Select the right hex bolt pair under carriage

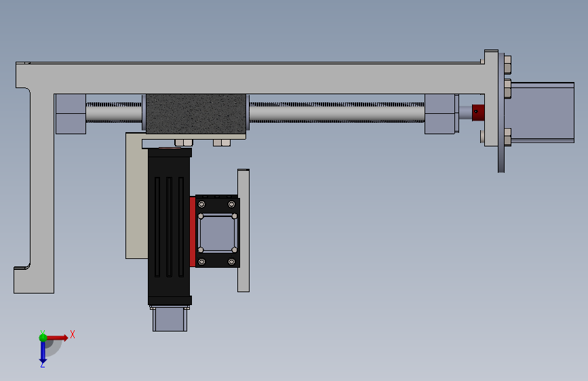pyautogui.click(x=222, y=142)
